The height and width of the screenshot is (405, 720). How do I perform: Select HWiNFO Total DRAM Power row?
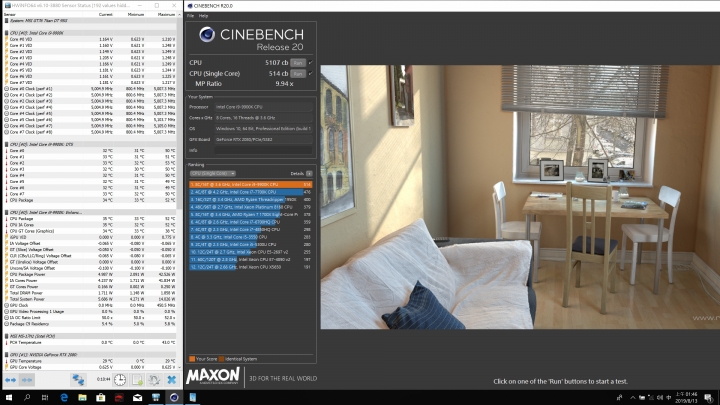pos(91,293)
